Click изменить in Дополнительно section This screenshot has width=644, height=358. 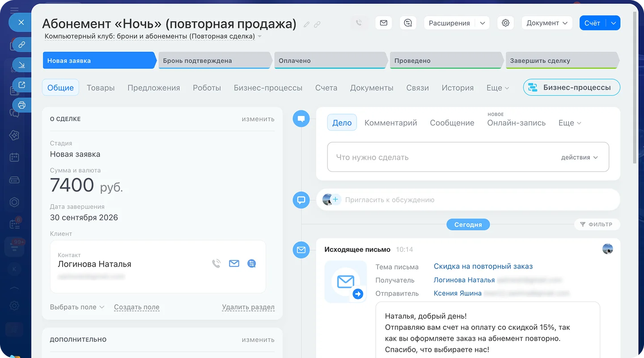coord(258,340)
